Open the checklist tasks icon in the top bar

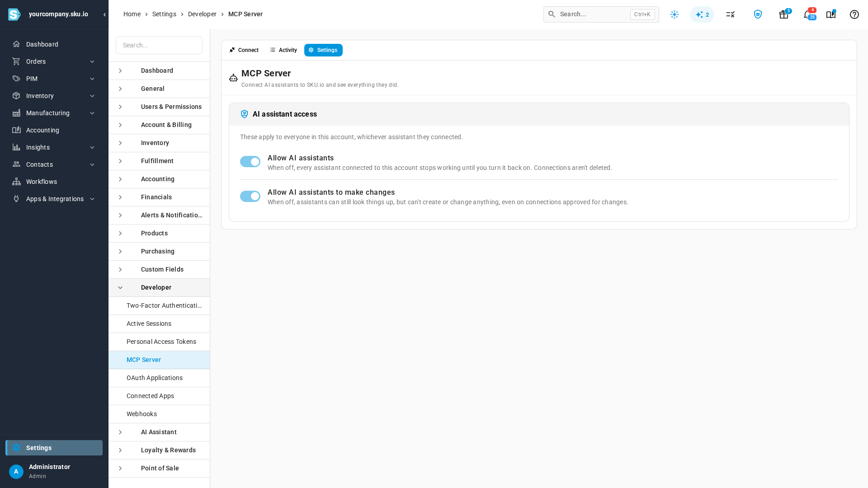tap(731, 14)
